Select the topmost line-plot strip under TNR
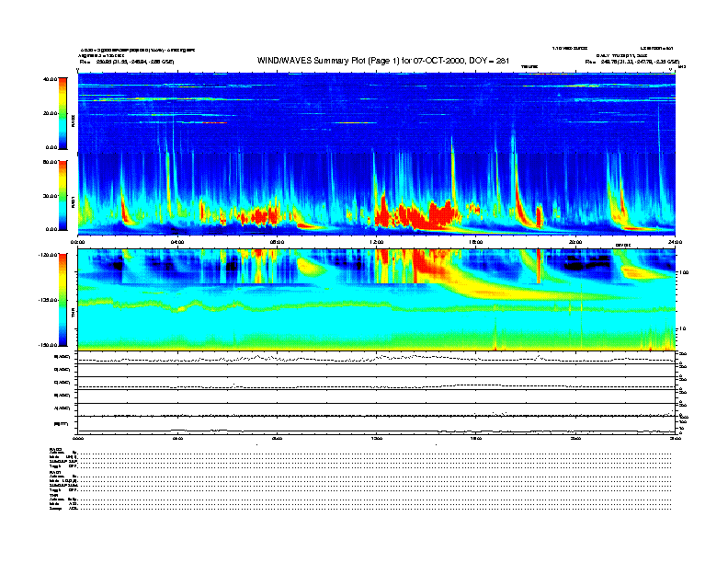The height and width of the screenshot is (563, 728). click(377, 358)
